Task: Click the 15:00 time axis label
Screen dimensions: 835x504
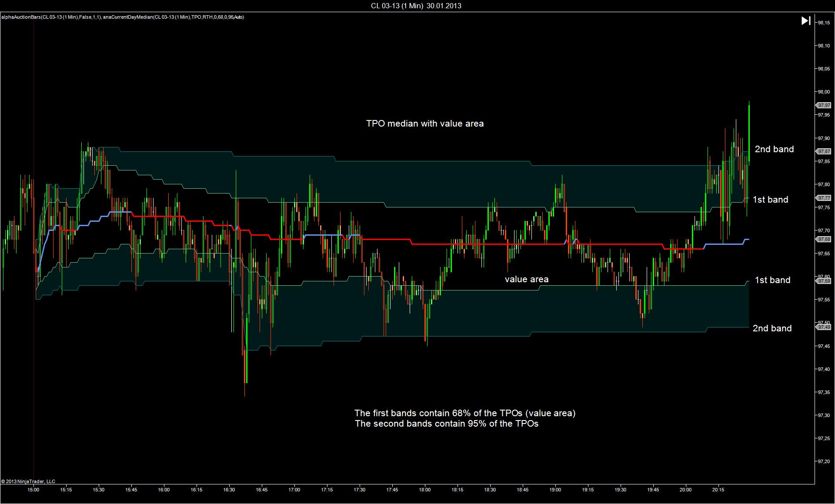Action: pos(33,490)
